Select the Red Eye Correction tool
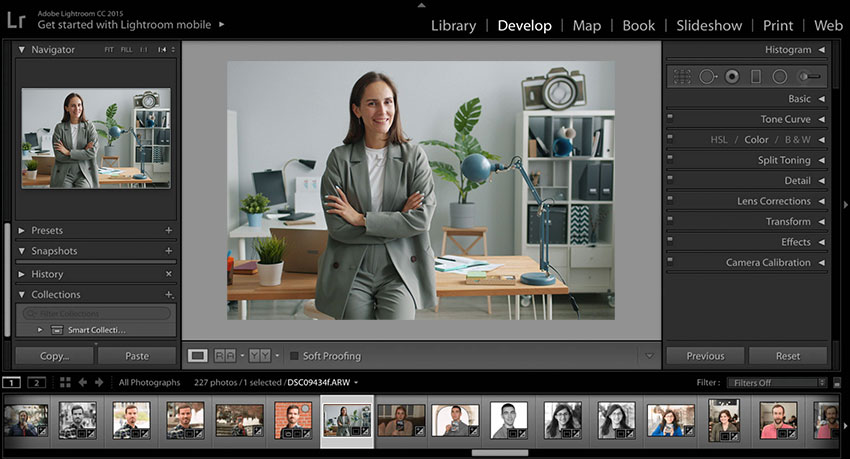850x459 pixels. click(x=732, y=76)
